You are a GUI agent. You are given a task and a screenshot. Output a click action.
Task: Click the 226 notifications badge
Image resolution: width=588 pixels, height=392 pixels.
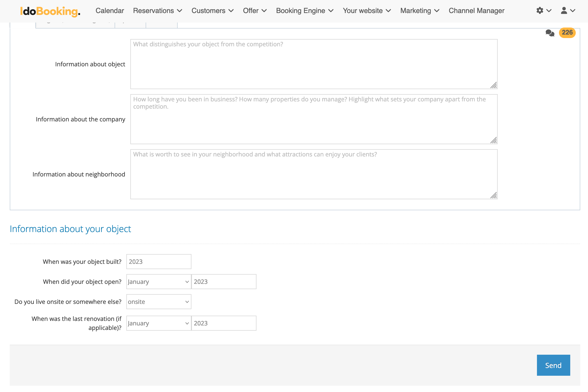click(x=567, y=33)
